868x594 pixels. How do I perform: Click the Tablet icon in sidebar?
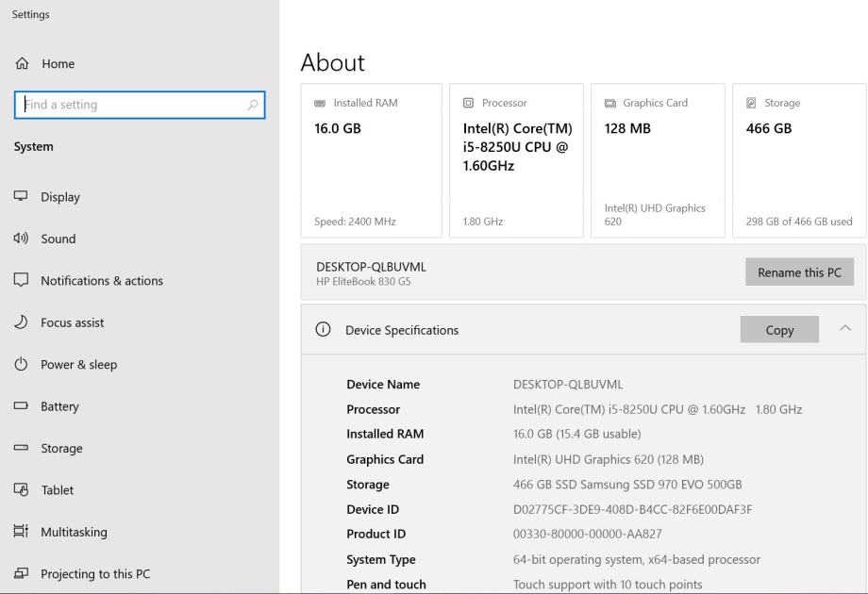(21, 490)
